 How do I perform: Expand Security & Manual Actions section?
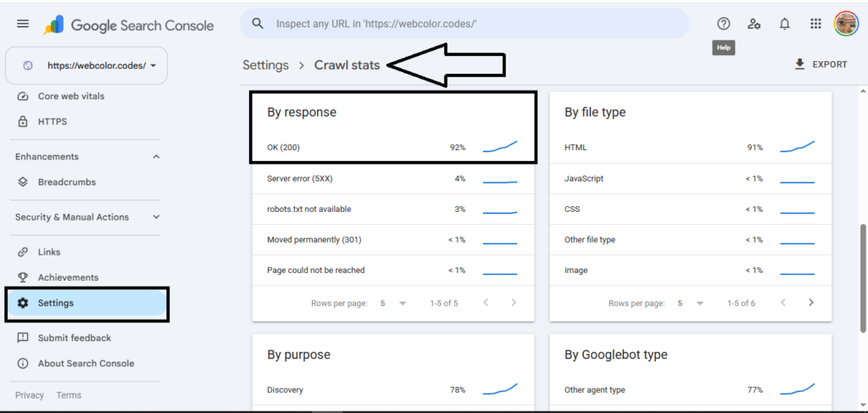(156, 217)
